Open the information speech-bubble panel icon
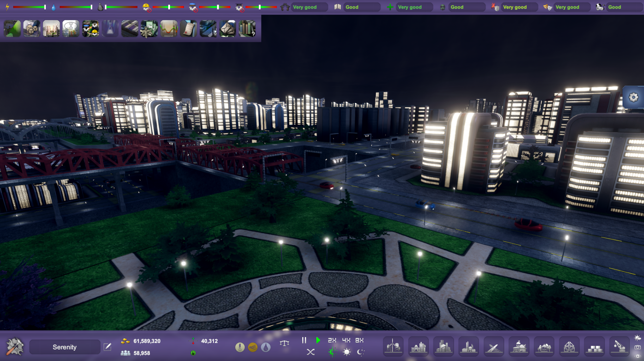Screen dimensions: 644x361 coord(71,29)
